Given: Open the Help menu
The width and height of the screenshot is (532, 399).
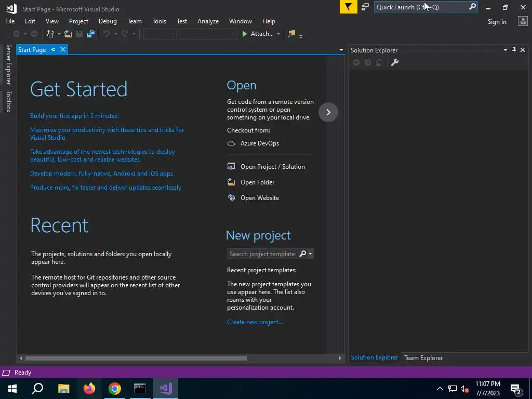Looking at the screenshot, I should tap(269, 21).
